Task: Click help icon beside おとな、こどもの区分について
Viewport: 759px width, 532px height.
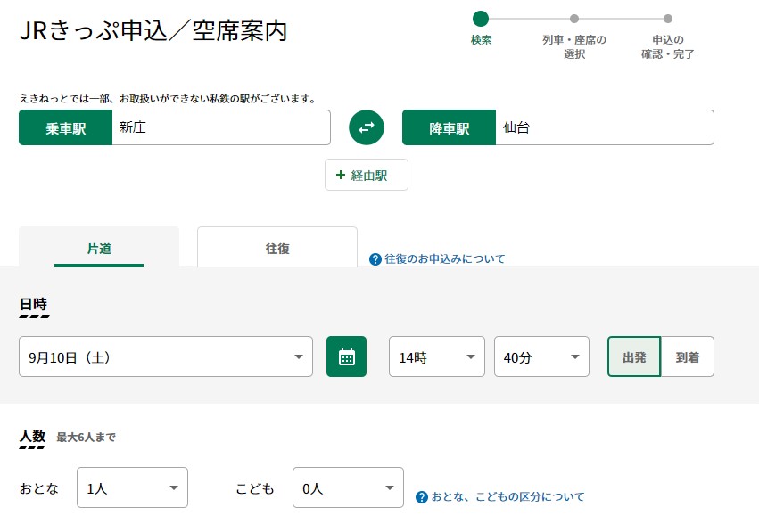Action: [x=422, y=497]
